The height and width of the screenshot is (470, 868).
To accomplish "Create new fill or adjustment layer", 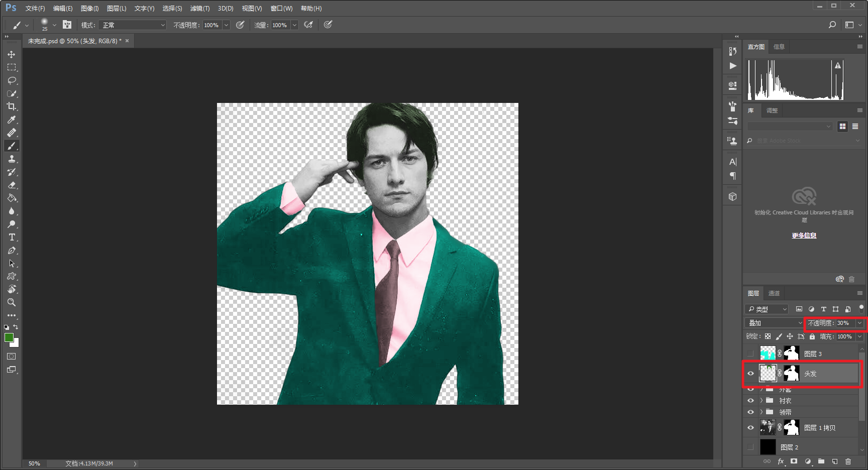I will coord(808,461).
